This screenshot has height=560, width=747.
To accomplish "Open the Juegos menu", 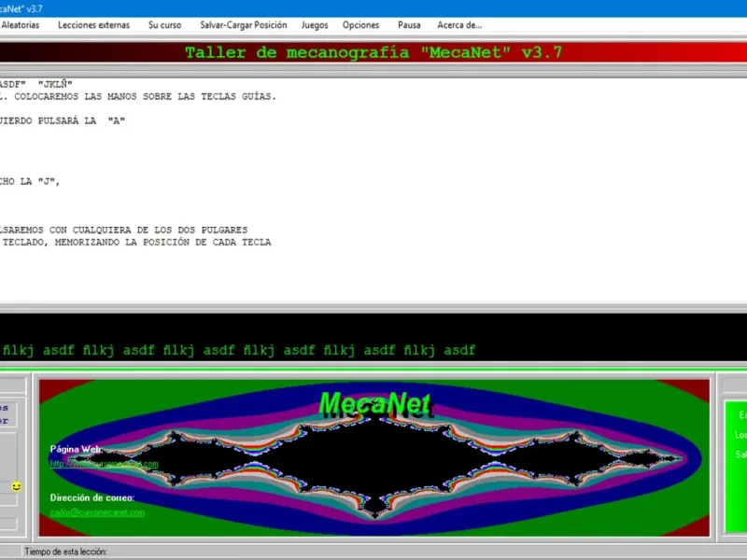I will pyautogui.click(x=315, y=25).
